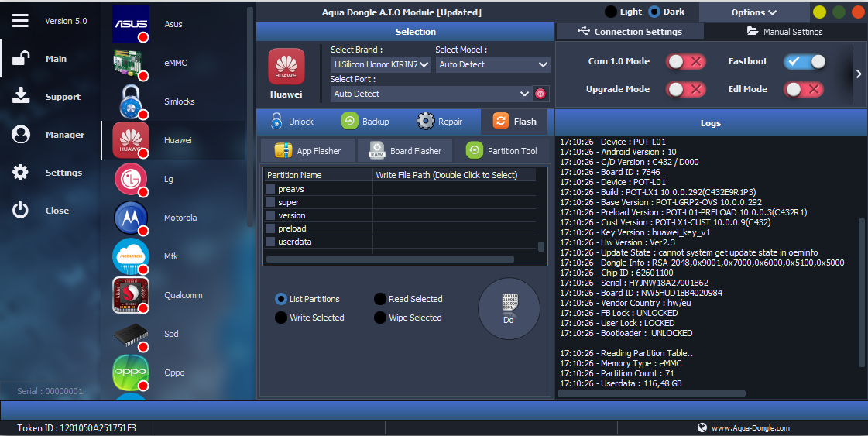Screen dimensions: 868x436
Task: Select the Asus brand icon
Action: (x=131, y=24)
